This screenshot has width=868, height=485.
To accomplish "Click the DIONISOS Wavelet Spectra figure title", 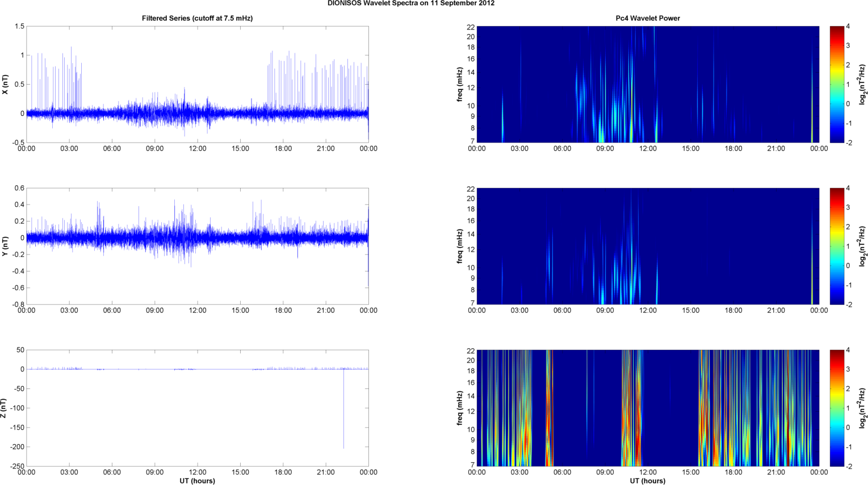I will (x=410, y=3).
